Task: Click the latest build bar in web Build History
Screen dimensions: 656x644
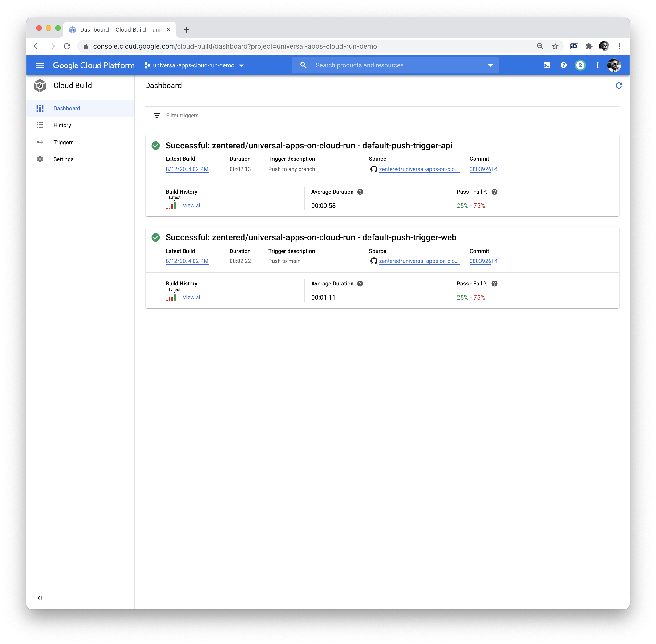Action: [174, 297]
